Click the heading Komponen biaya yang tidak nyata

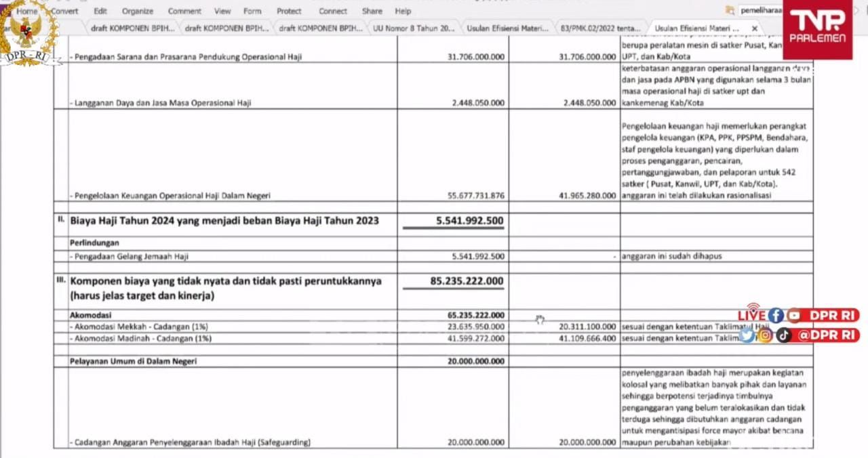226,288
